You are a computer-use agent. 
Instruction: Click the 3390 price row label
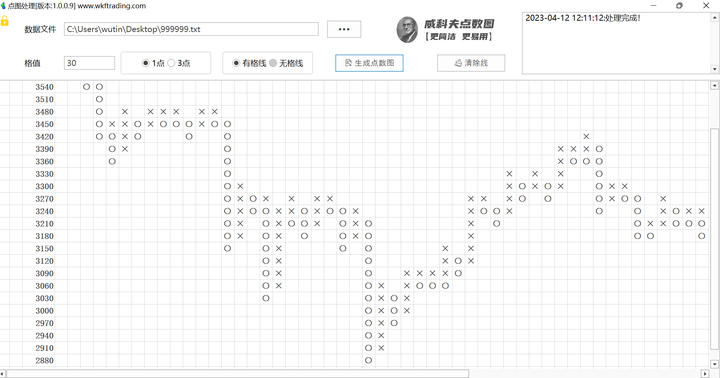pos(45,149)
